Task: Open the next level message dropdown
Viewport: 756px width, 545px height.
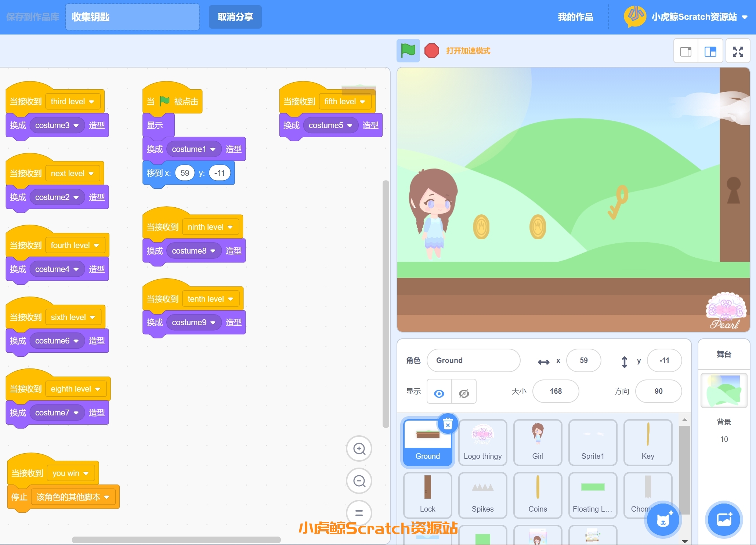Action: coord(72,173)
